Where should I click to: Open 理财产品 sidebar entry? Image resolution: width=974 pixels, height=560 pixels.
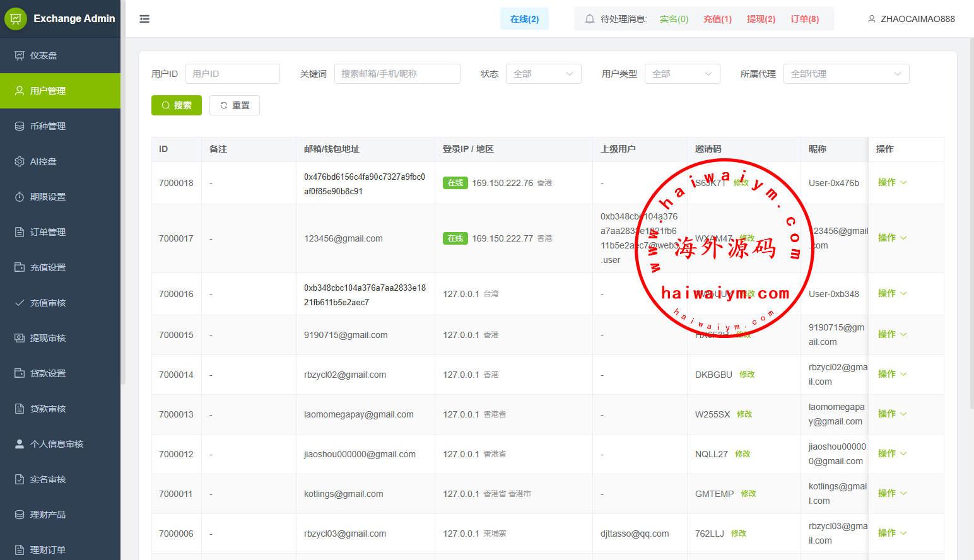pos(48,515)
